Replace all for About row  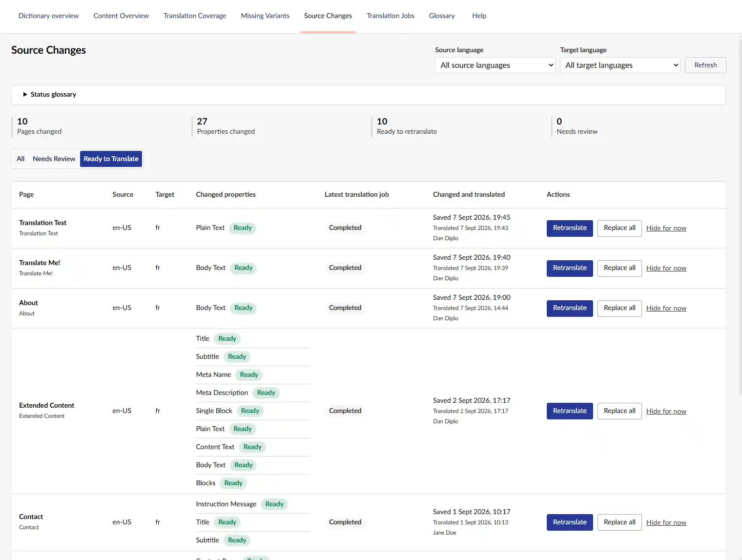[619, 308]
